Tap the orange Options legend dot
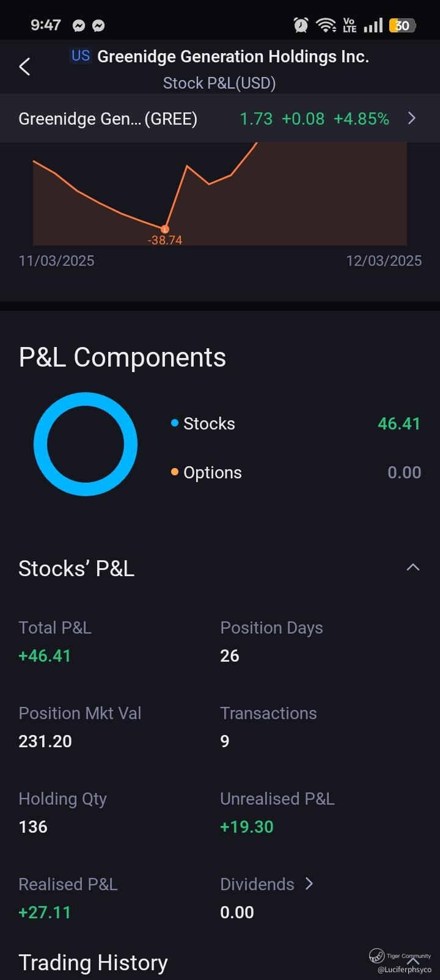 tap(175, 472)
